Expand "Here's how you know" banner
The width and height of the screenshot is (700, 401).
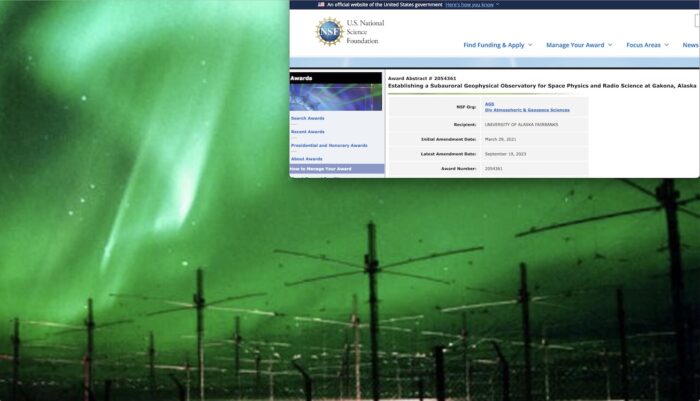click(472, 4)
